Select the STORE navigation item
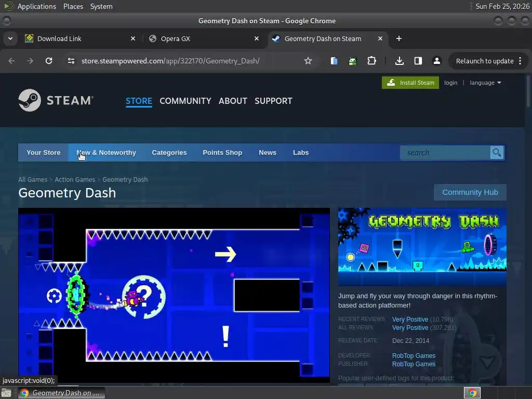532x399 pixels. coord(139,101)
